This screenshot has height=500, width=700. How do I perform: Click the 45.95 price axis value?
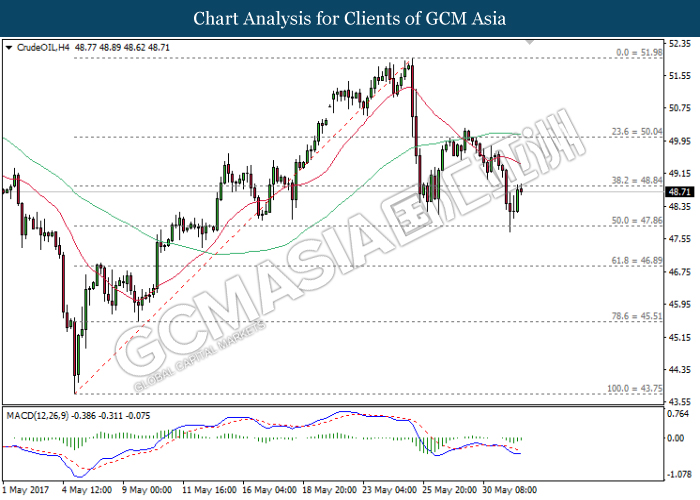679,304
